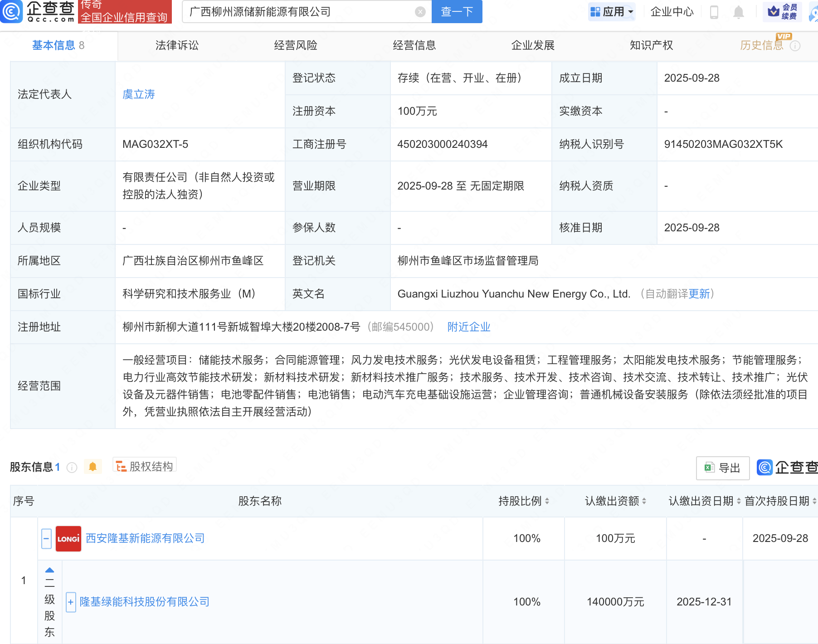
Task: Open the 知识产权 tab
Action: pyautogui.click(x=651, y=45)
